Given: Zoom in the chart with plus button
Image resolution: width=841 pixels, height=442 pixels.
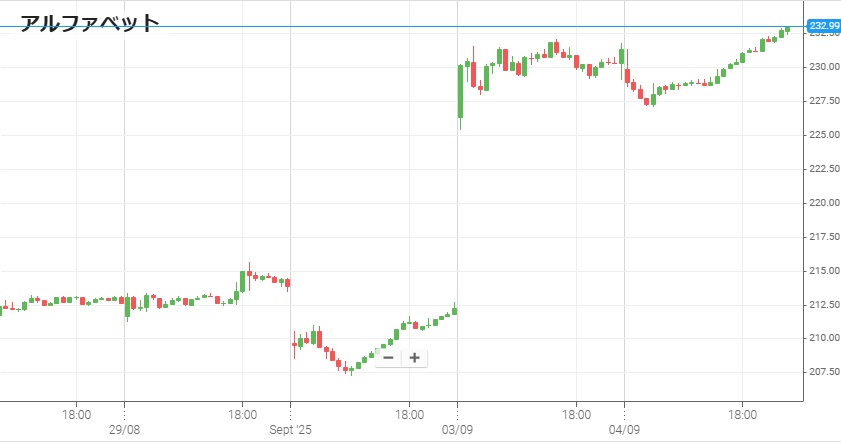Looking at the screenshot, I should coord(415,358).
